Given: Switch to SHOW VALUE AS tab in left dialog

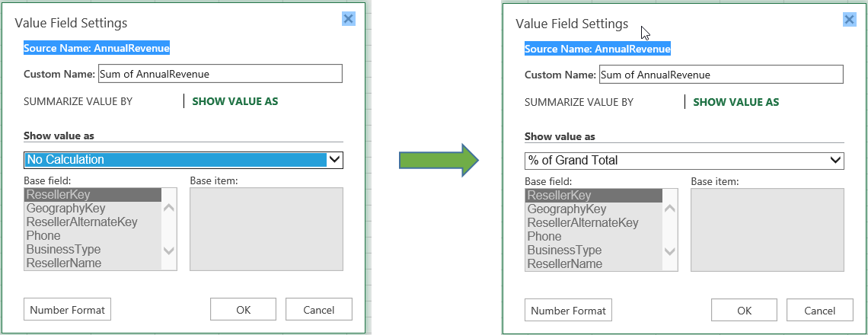Looking at the screenshot, I should pyautogui.click(x=235, y=101).
